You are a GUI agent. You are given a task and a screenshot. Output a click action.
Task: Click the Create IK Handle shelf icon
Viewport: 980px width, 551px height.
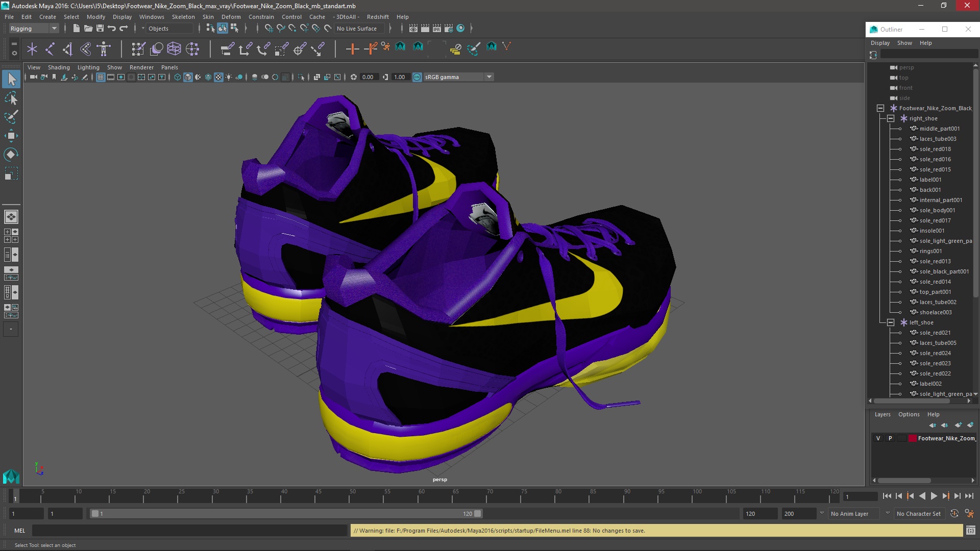[68, 49]
